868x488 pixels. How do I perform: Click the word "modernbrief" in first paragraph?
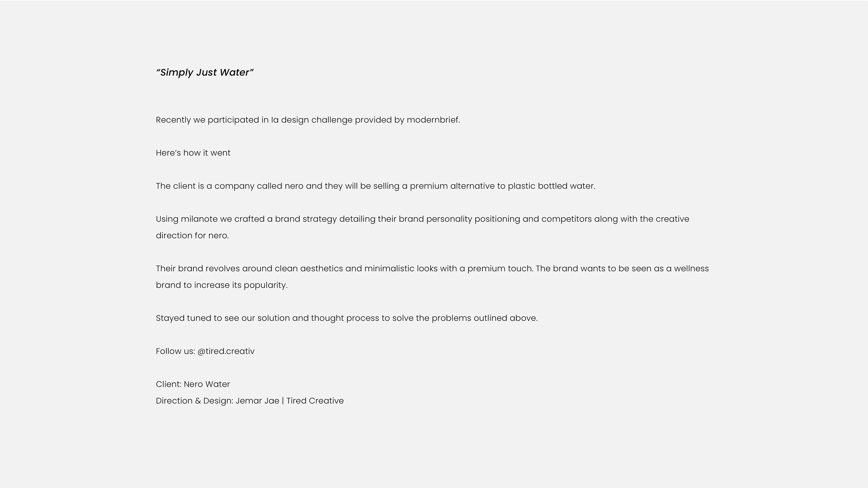pyautogui.click(x=433, y=120)
